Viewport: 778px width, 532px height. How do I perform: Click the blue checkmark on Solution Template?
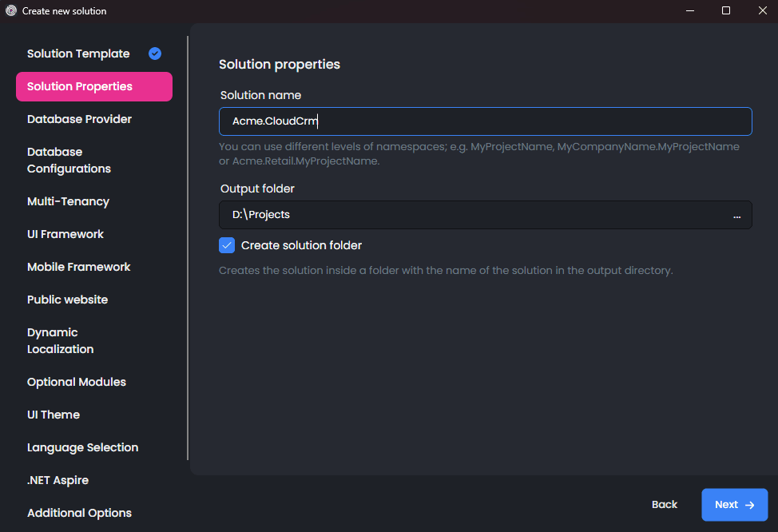[154, 53]
